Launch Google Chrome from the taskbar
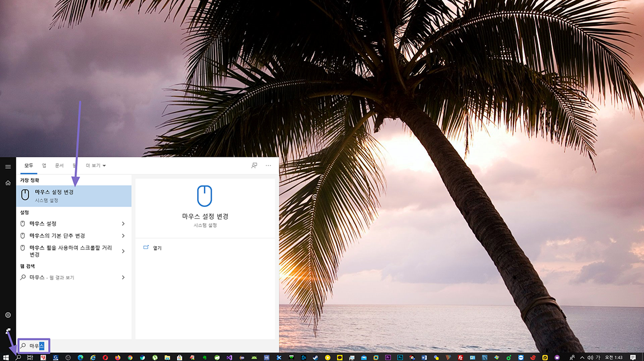The height and width of the screenshot is (361, 644). point(130,357)
